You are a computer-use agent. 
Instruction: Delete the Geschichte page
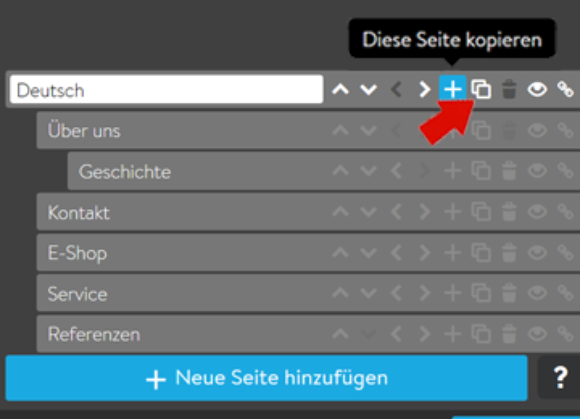[509, 171]
